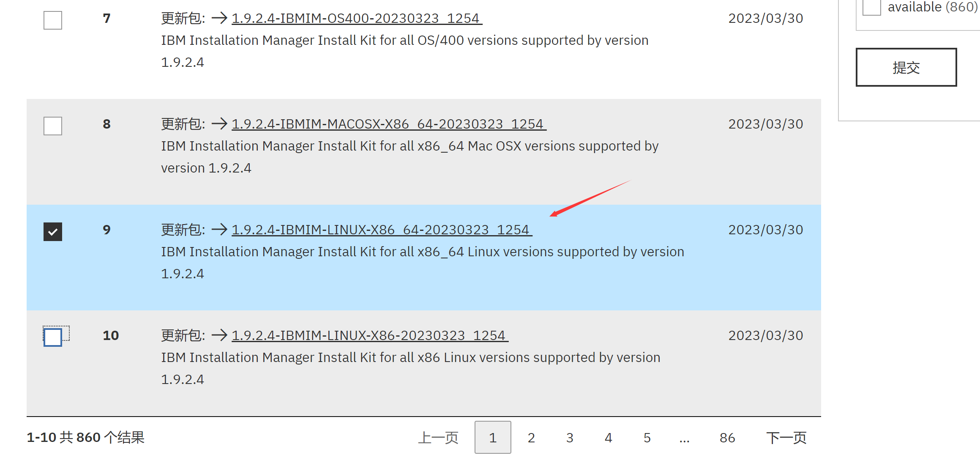Uncheck the checkbox for item 9
The image size is (980, 469).
tap(53, 232)
